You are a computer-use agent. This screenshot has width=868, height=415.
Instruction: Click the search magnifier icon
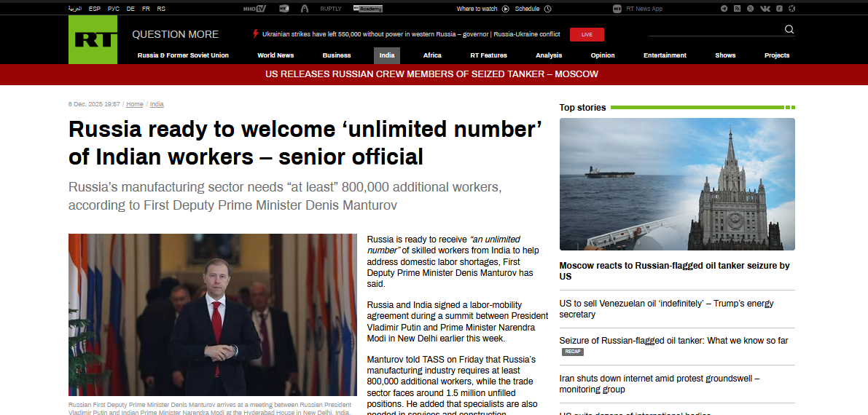pos(789,29)
